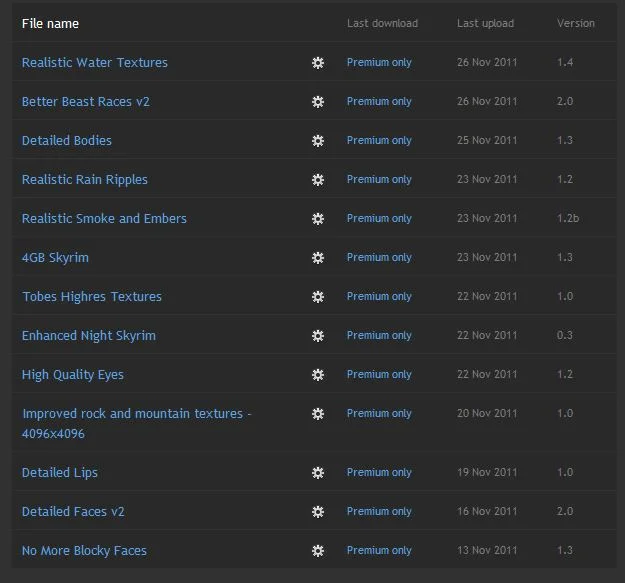The image size is (625, 583).
Task: Open gear options for Better Beast Races v2
Action: [x=318, y=102]
